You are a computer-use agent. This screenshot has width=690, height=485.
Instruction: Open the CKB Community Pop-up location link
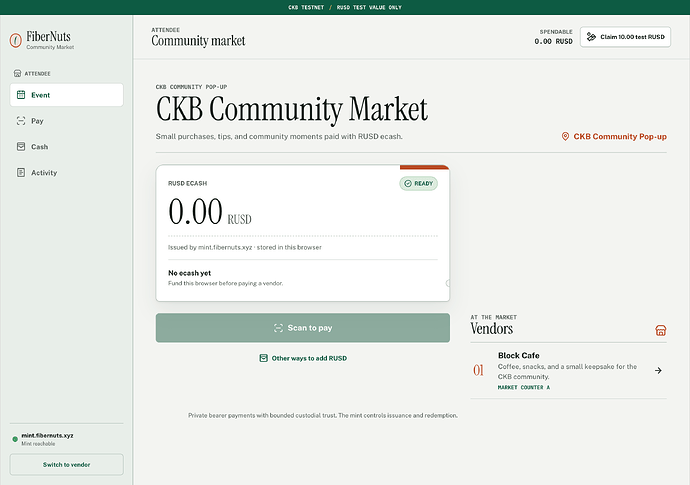click(614, 136)
